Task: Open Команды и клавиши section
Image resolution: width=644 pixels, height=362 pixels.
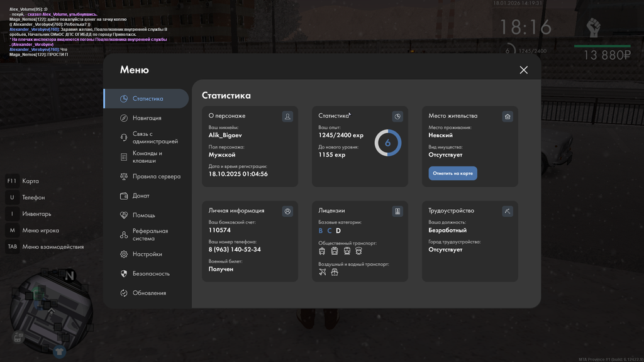Action: (146, 156)
